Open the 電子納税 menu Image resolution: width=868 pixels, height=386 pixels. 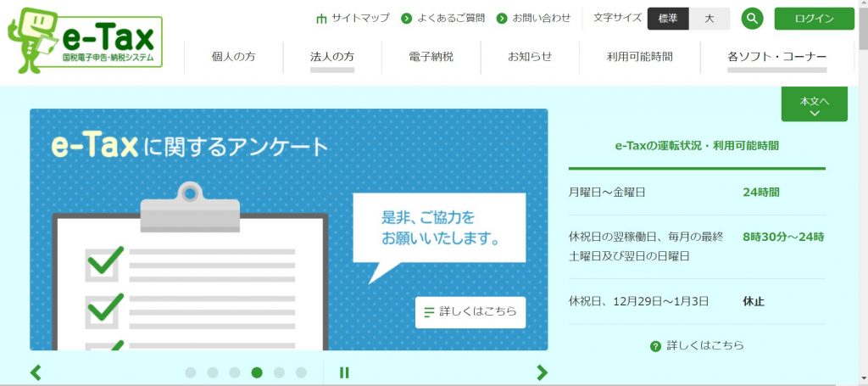431,57
